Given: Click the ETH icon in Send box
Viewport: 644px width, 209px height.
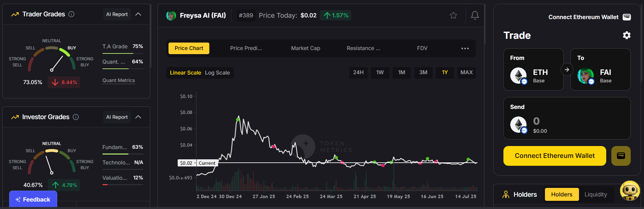Looking at the screenshot, I should click(518, 125).
